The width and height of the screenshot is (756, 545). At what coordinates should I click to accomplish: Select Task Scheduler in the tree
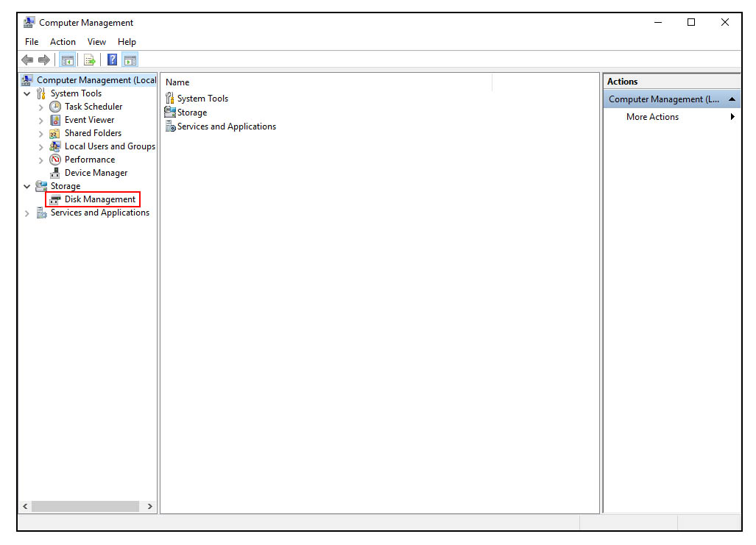click(93, 107)
